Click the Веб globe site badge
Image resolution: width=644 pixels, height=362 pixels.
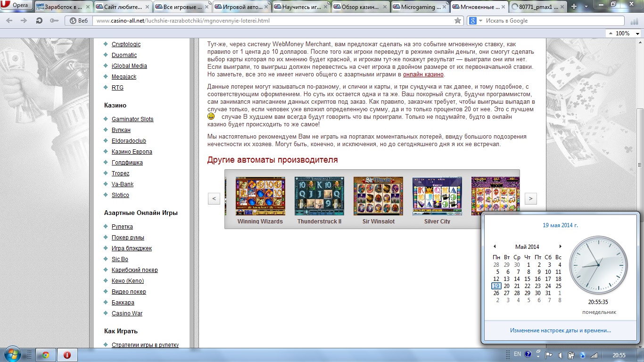(79, 21)
